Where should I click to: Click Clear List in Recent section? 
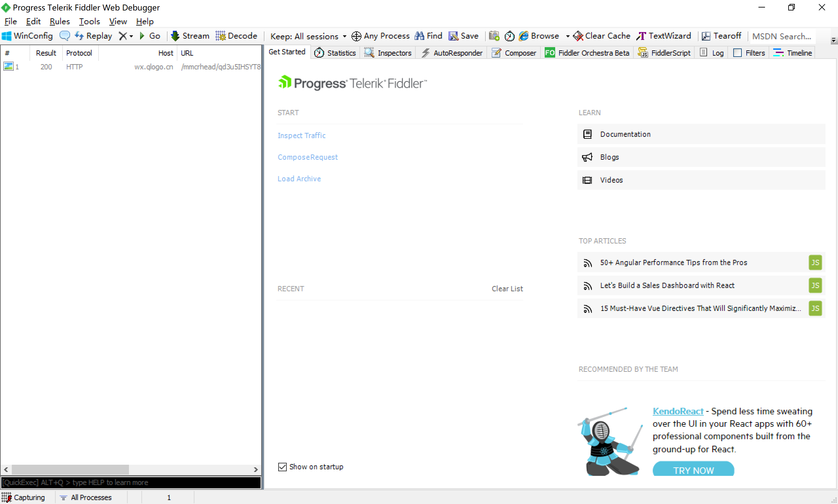[x=507, y=289]
